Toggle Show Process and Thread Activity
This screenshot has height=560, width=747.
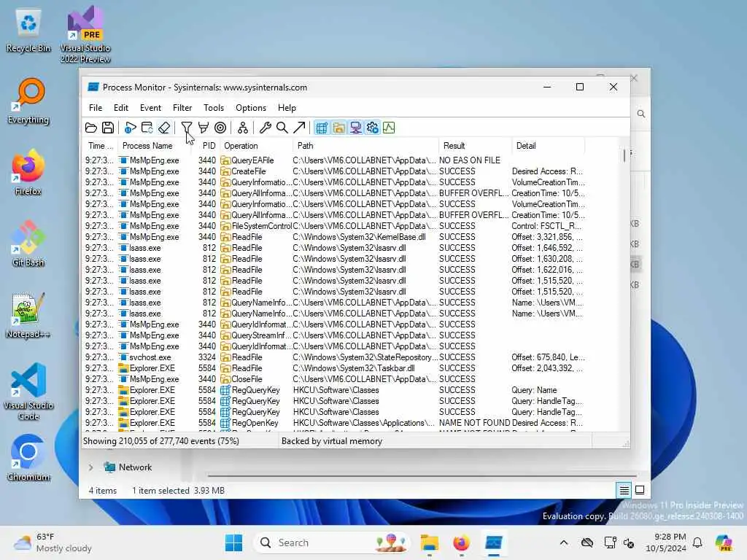click(x=373, y=128)
